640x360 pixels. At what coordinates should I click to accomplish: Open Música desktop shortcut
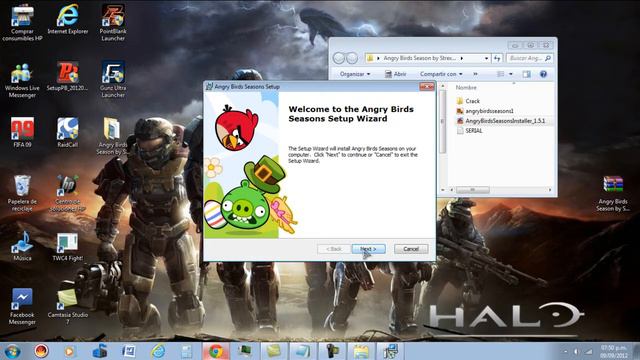pyautogui.click(x=22, y=246)
